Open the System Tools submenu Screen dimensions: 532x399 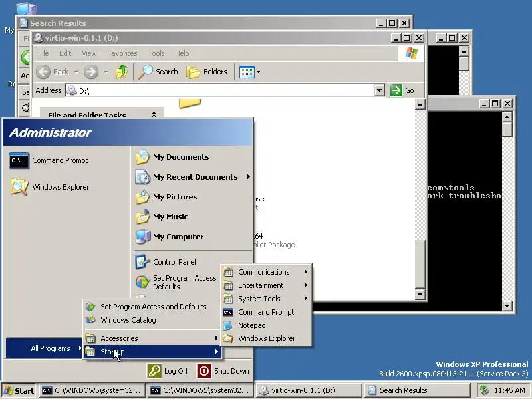coord(266,299)
